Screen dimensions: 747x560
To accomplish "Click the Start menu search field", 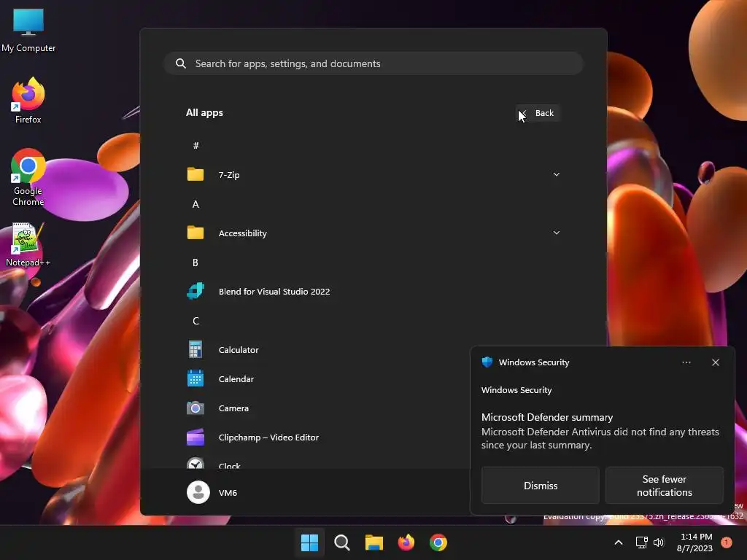I will [373, 63].
